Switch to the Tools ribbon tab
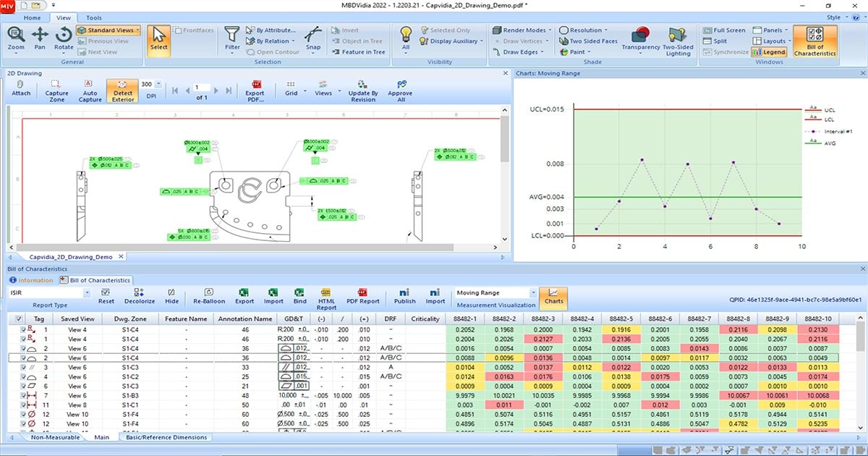The width and height of the screenshot is (868, 456). [93, 17]
